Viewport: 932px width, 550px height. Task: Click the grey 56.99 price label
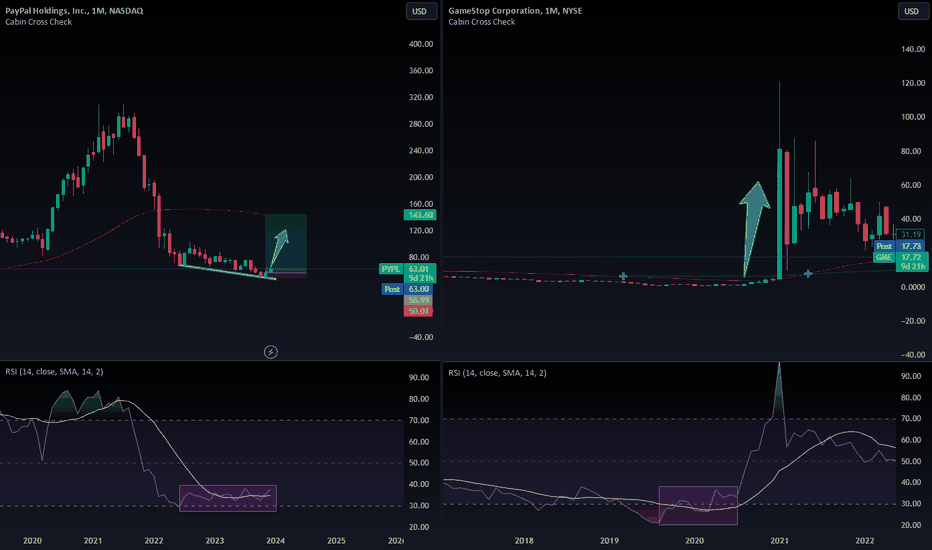click(x=418, y=300)
